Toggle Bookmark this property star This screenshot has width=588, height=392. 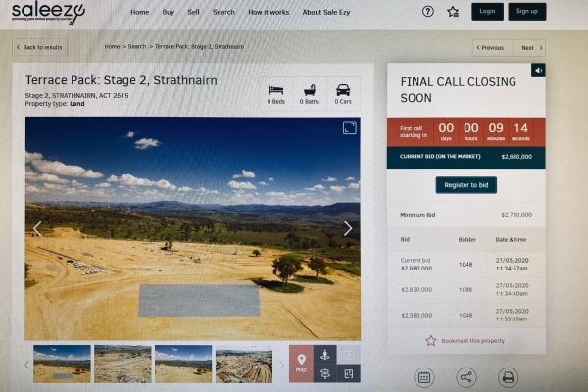[x=431, y=341]
